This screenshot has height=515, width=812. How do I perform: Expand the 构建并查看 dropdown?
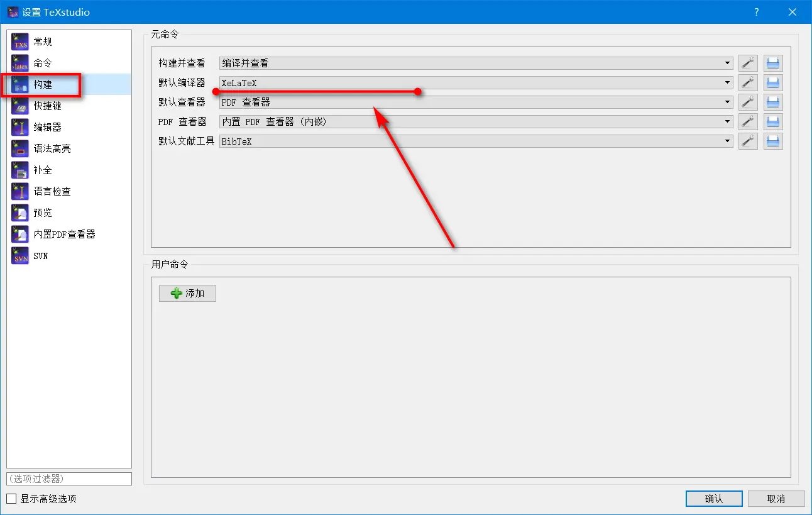point(476,63)
